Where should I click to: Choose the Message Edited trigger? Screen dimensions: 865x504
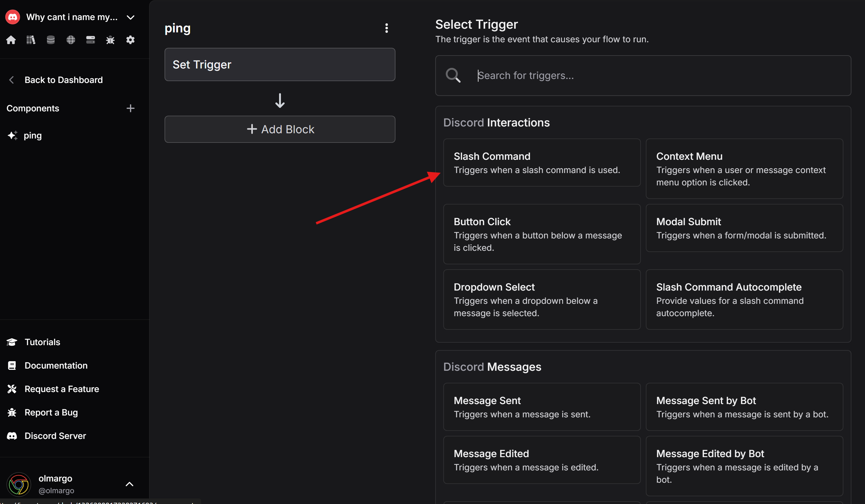click(x=542, y=460)
